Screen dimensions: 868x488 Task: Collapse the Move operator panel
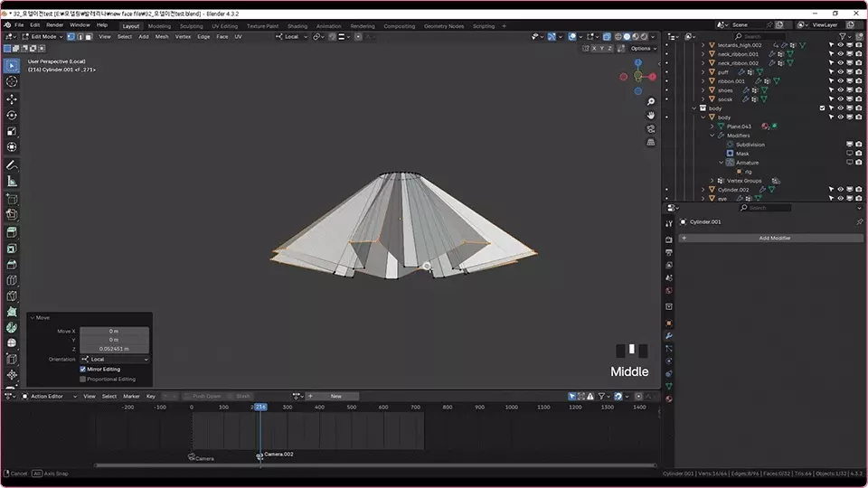click(33, 317)
